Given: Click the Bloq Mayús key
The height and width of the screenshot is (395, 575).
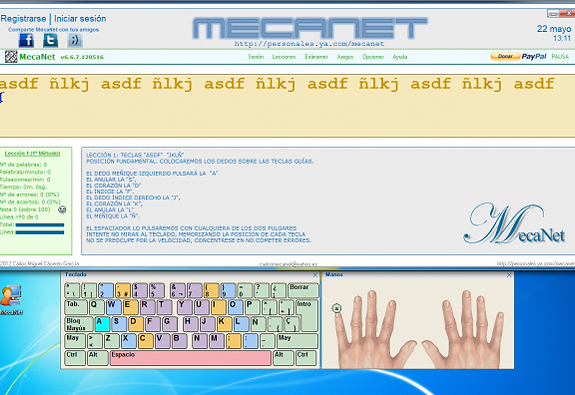Looking at the screenshot, I should tap(79, 324).
